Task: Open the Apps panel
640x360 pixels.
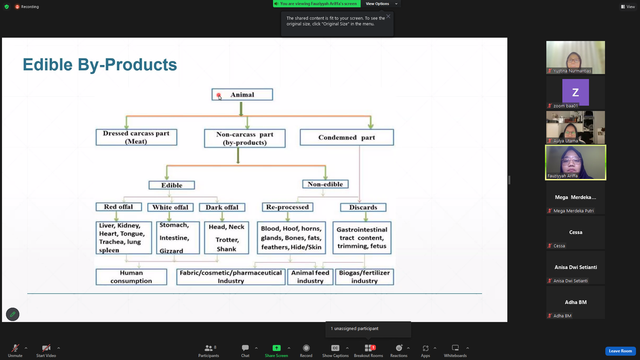Action: 425,350
